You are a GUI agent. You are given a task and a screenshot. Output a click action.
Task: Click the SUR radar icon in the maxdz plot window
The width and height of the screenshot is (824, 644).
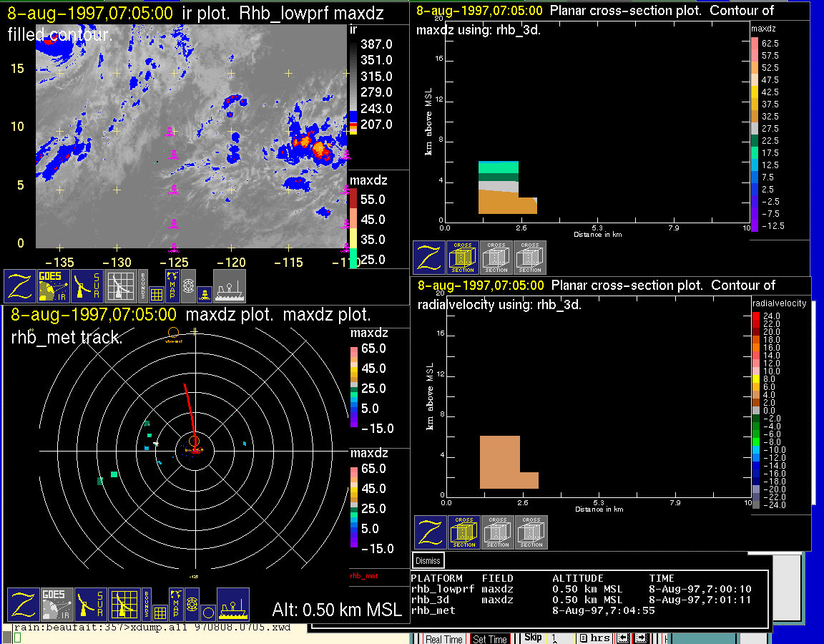[90, 605]
